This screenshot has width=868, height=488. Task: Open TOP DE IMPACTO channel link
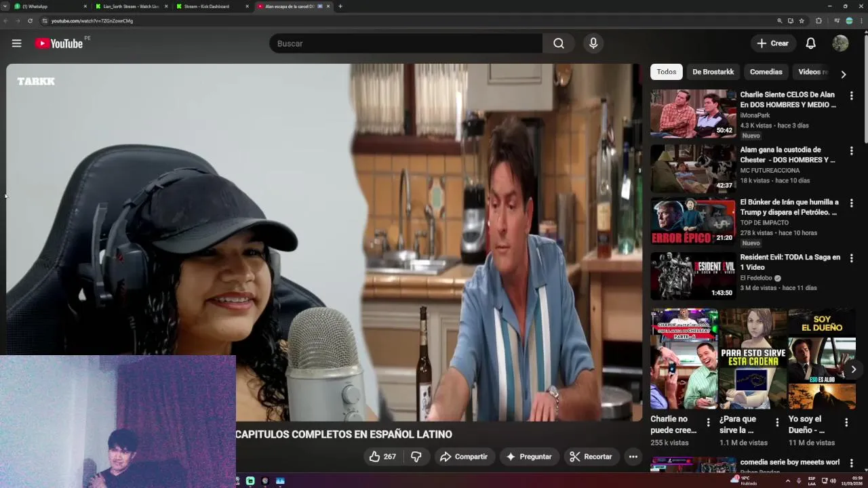pos(764,222)
